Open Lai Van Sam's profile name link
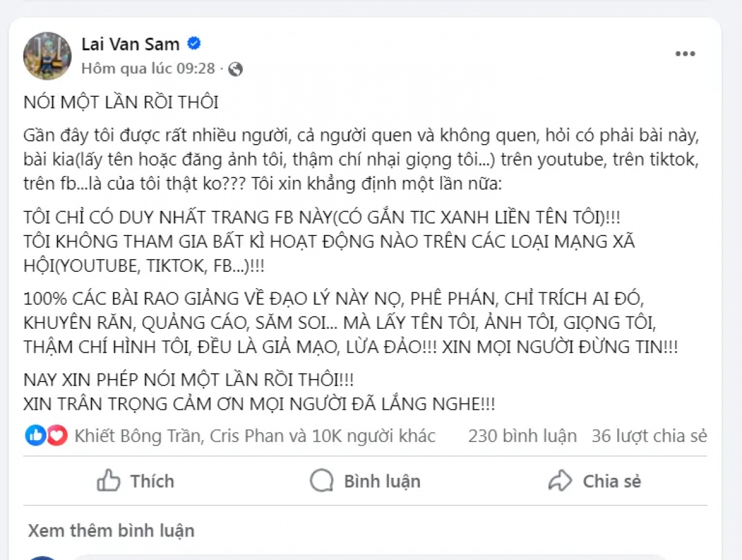The image size is (742, 560). 130,43
